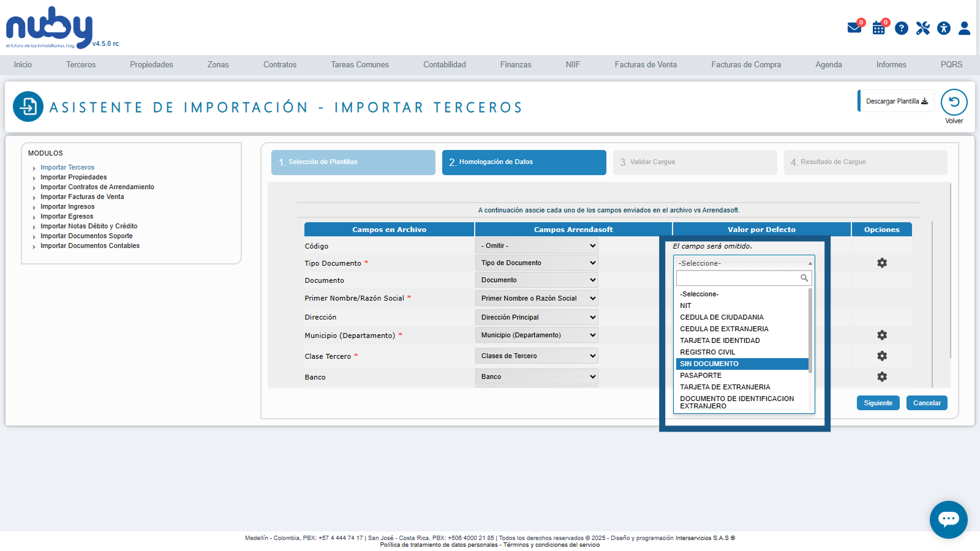Go to step 4 Resultado de Cargue
Viewport: 980px width, 551px height.
[x=865, y=162]
